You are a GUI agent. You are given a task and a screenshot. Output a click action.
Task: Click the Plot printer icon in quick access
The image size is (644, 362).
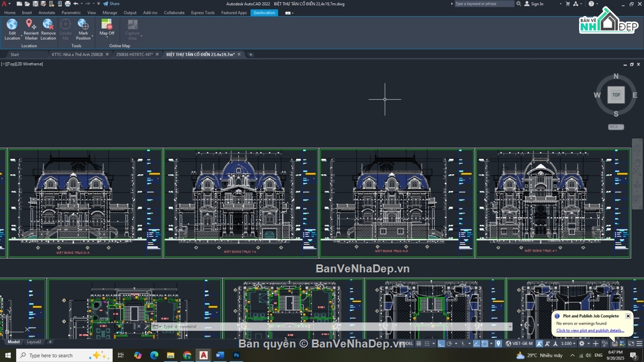(x=68, y=4)
